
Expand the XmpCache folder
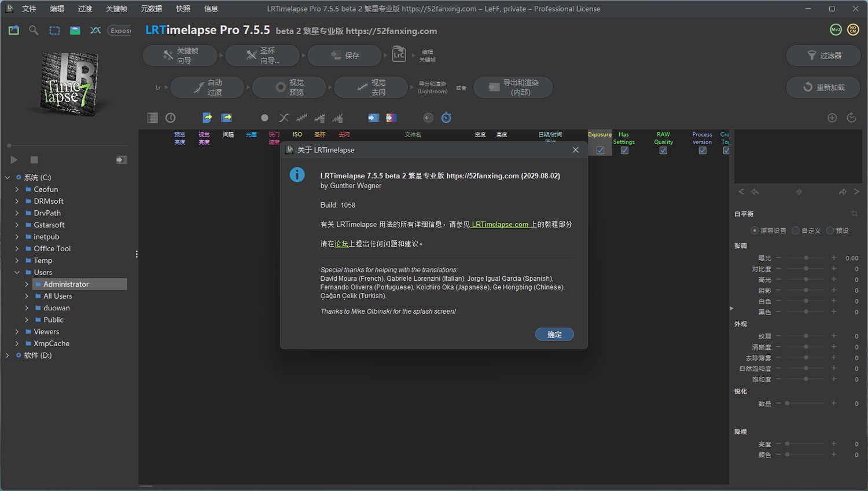[x=17, y=343]
